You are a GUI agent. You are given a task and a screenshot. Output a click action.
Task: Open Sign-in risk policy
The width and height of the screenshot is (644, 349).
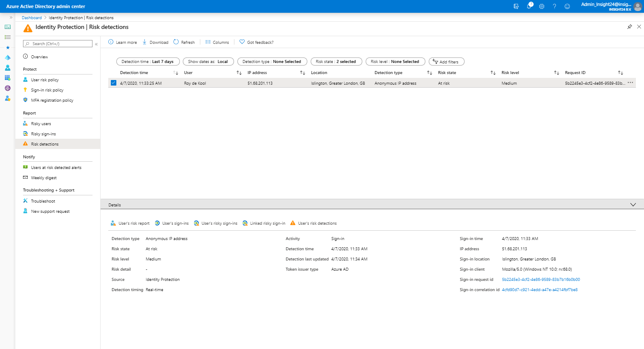pos(47,90)
